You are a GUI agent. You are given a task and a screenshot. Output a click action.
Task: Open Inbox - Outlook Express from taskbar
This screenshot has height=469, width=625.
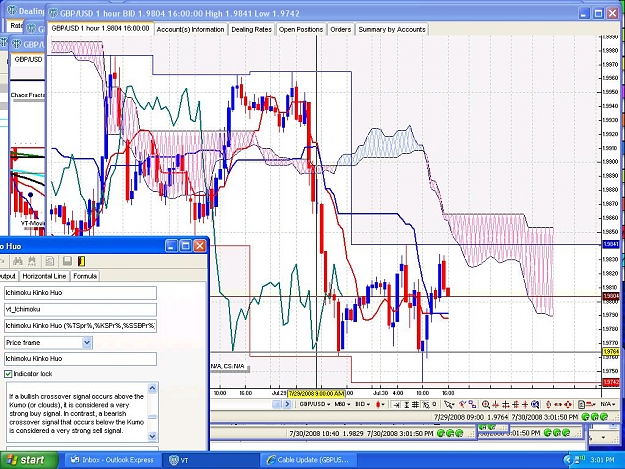pos(112,460)
